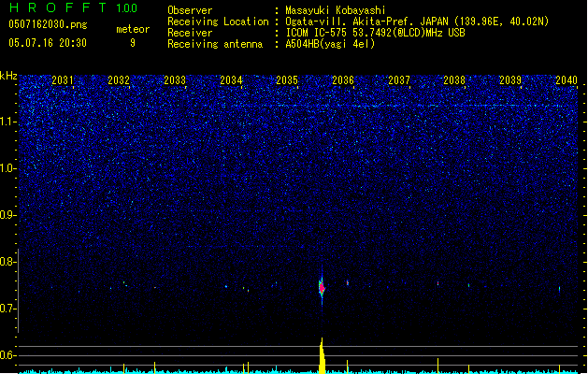Click the Receiving antenna label

(215, 44)
